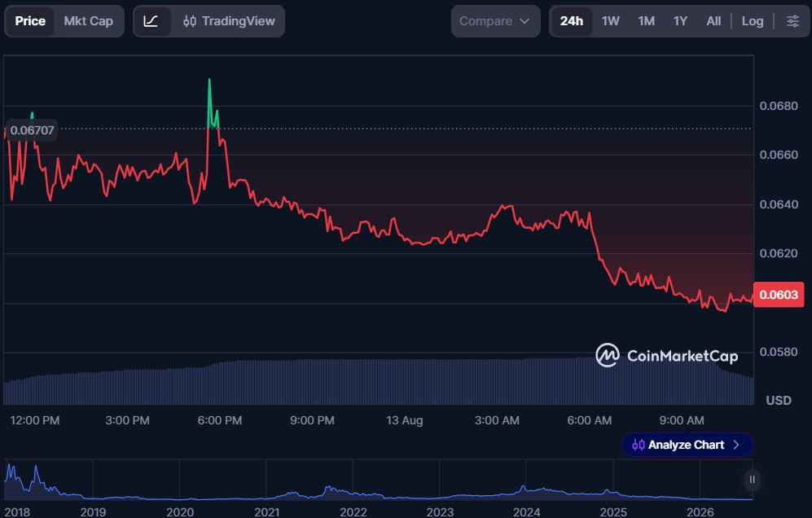
Task: Click the 9:00 PM time label
Action: tap(312, 420)
